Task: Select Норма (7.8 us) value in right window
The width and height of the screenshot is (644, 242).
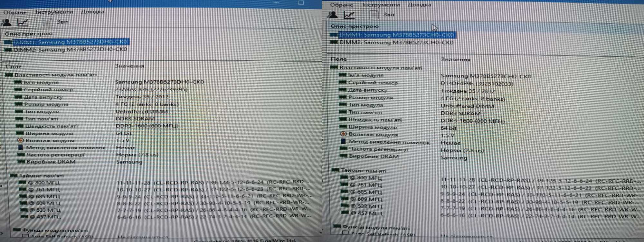Action: pos(462,150)
